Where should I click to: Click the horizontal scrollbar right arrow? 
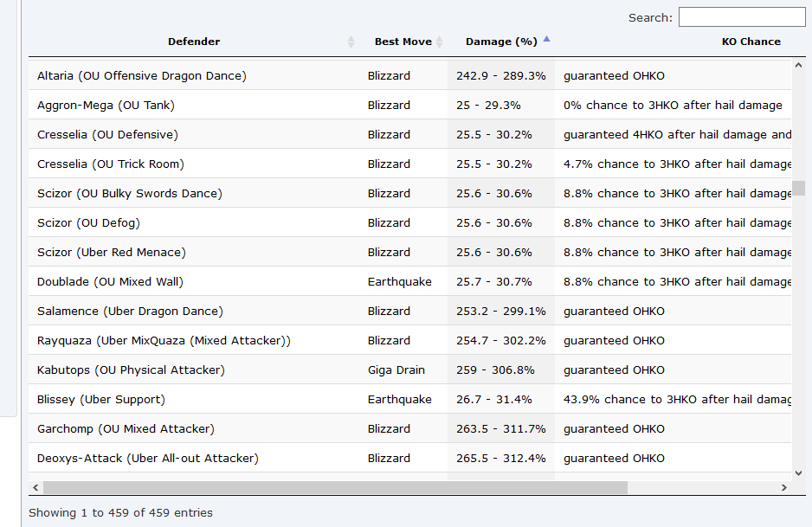point(784,488)
